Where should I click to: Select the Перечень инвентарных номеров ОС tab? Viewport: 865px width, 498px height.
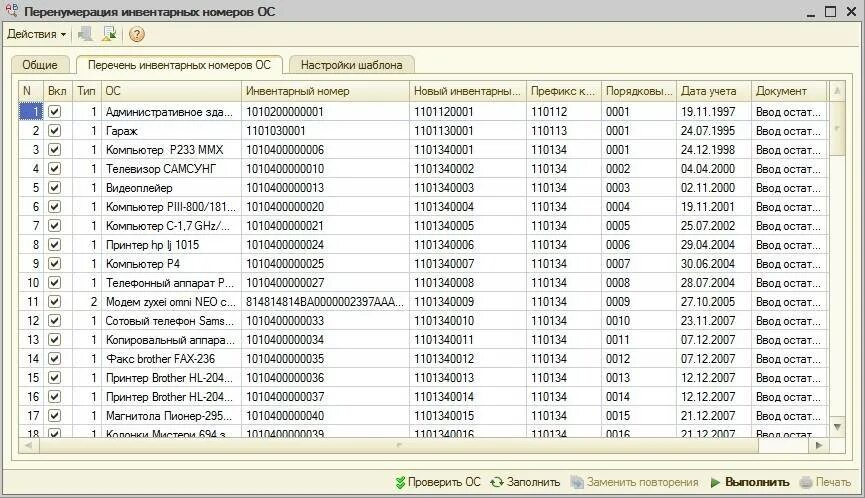point(179,65)
